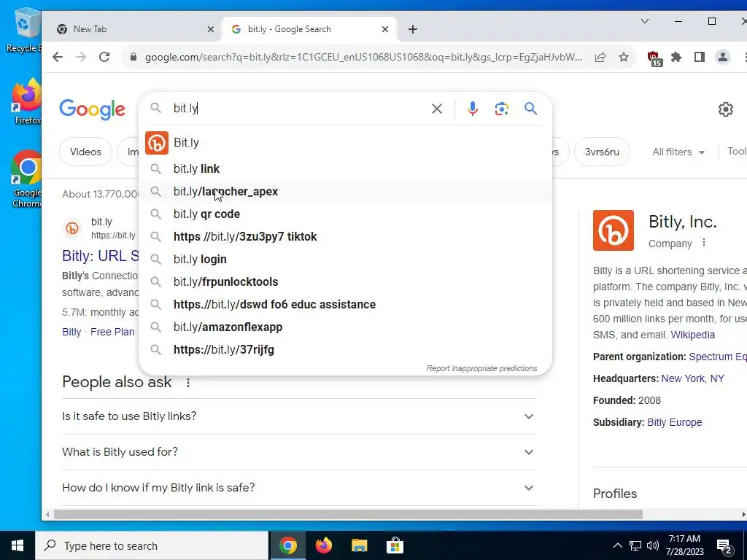Open Google quick settings gear
This screenshot has width=747, height=560.
[x=725, y=109]
